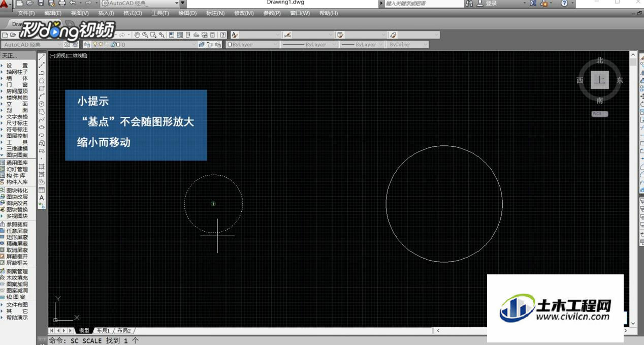Select the Circle draw tool
This screenshot has height=345, width=644.
click(42, 104)
